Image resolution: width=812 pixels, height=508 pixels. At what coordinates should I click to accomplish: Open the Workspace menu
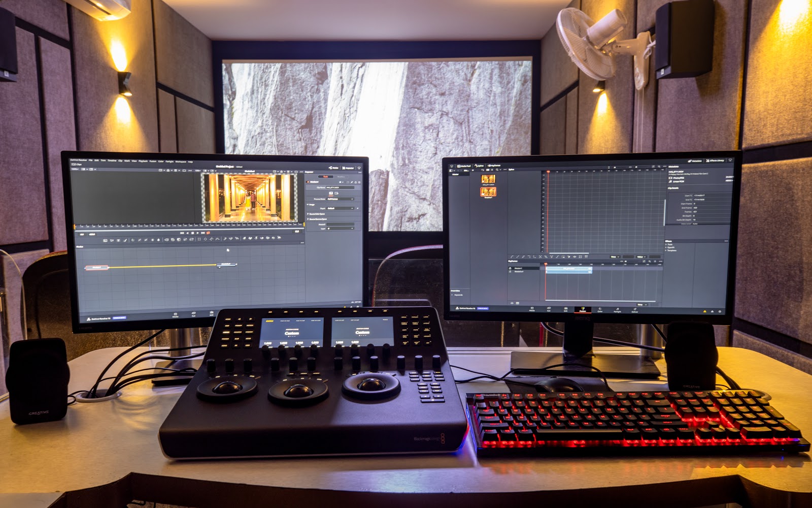pyautogui.click(x=181, y=162)
